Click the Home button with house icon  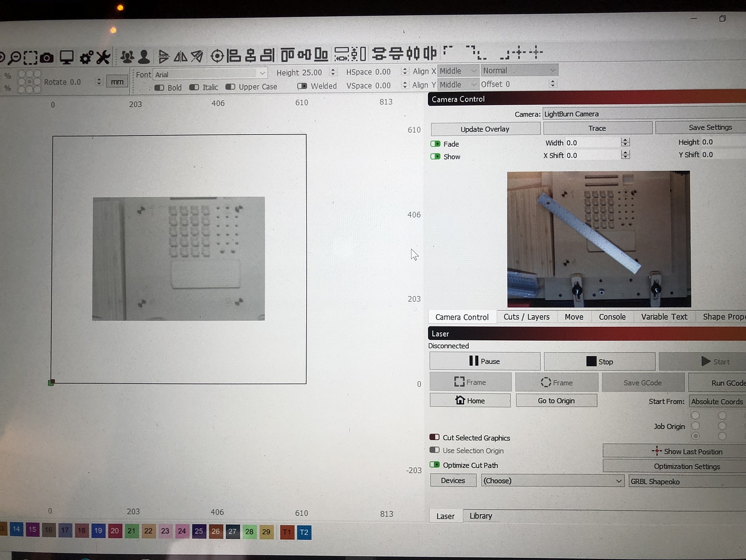tap(470, 400)
